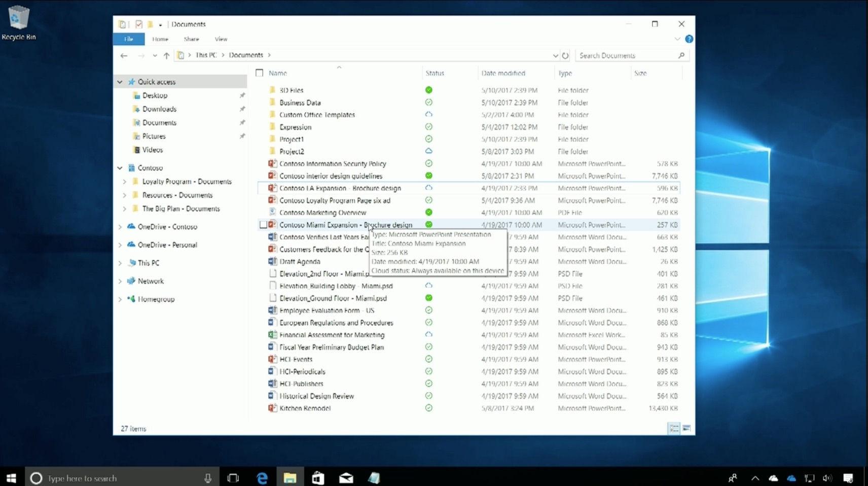
Task: Click inside the Search Documents field
Action: pyautogui.click(x=624, y=55)
